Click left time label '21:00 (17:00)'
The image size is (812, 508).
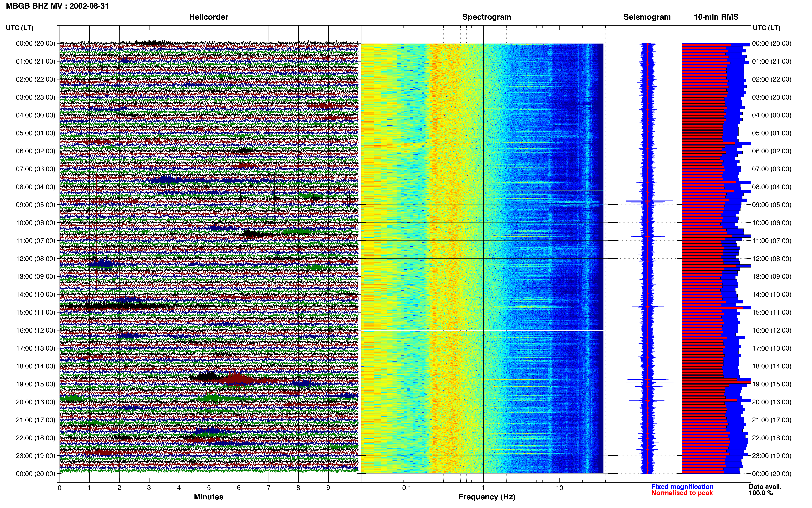pyautogui.click(x=36, y=420)
